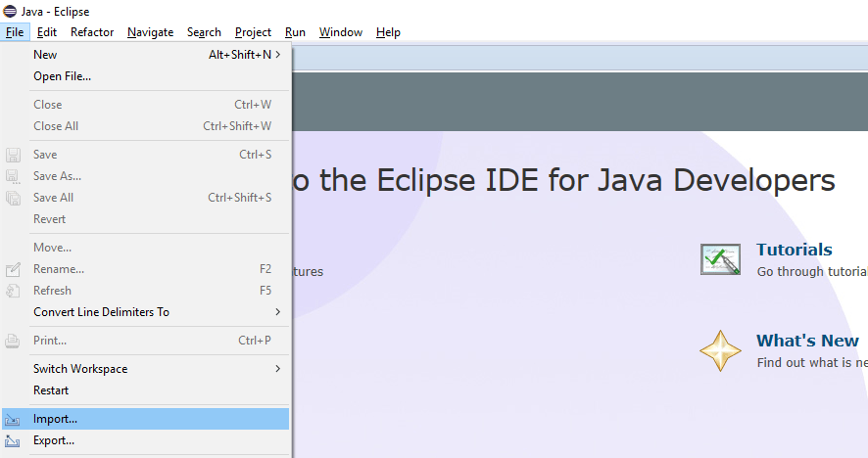The width and height of the screenshot is (868, 458).
Task: Open the Refactor menu
Action: tap(92, 32)
